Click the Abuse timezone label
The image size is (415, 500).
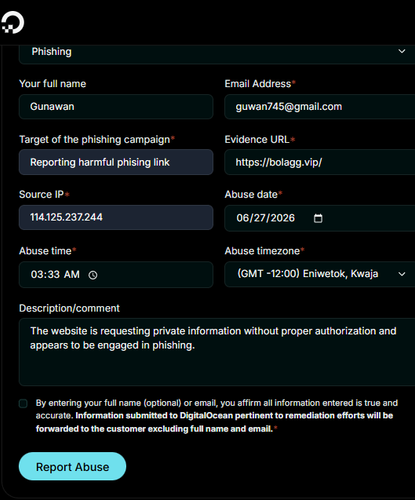pyautogui.click(x=262, y=251)
